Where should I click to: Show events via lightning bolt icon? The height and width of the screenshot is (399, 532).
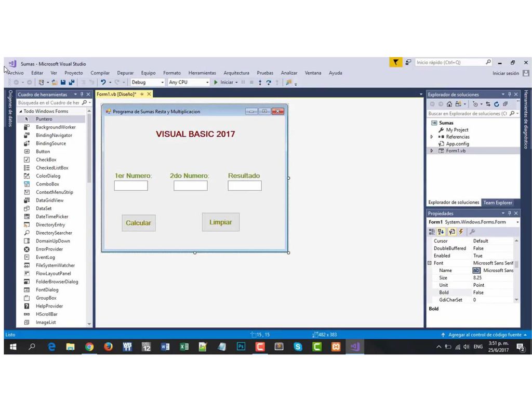(461, 232)
